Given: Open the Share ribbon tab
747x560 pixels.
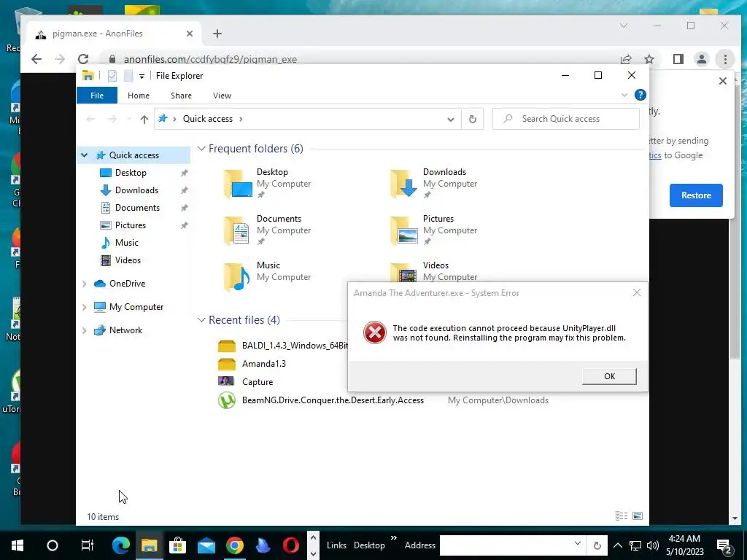Looking at the screenshot, I should [x=181, y=96].
